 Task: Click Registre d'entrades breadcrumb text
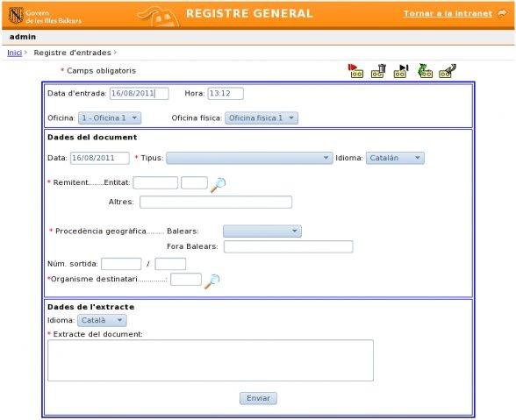click(72, 53)
